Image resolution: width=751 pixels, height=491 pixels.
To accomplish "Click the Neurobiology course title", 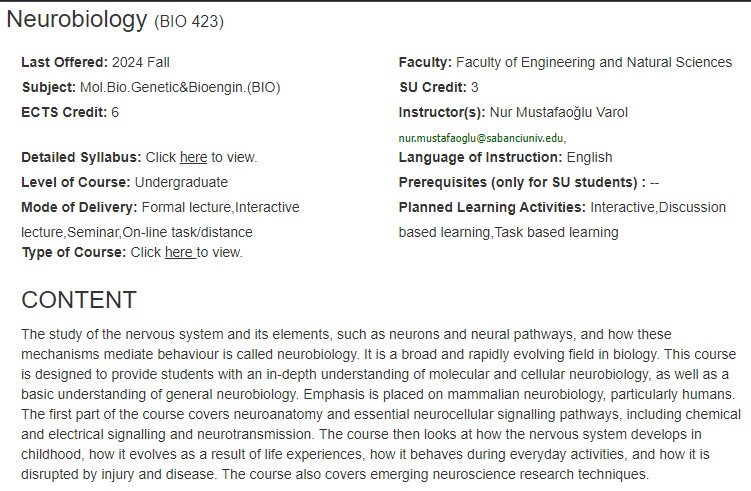I will 77,20.
